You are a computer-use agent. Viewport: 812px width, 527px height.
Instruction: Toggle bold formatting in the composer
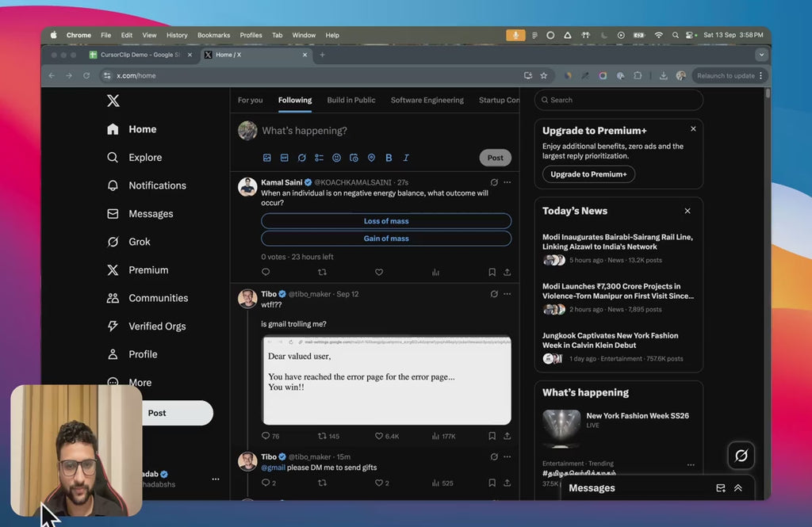click(x=389, y=158)
